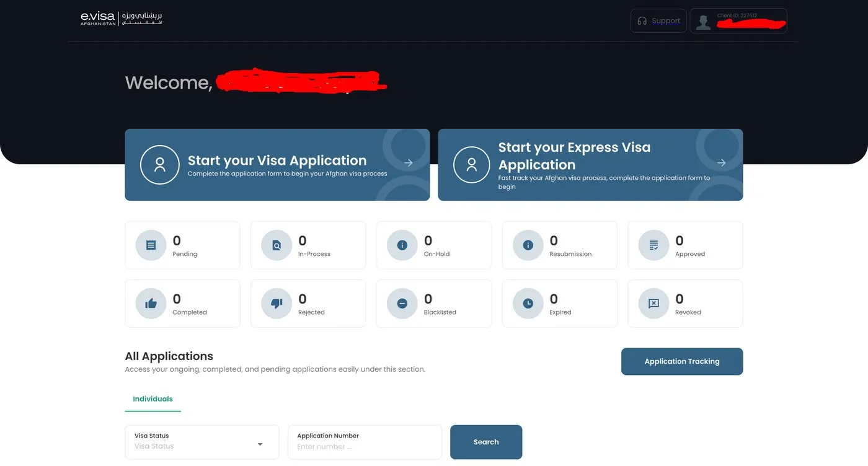Open the Visa Status dropdown
868x466 pixels.
202,442
